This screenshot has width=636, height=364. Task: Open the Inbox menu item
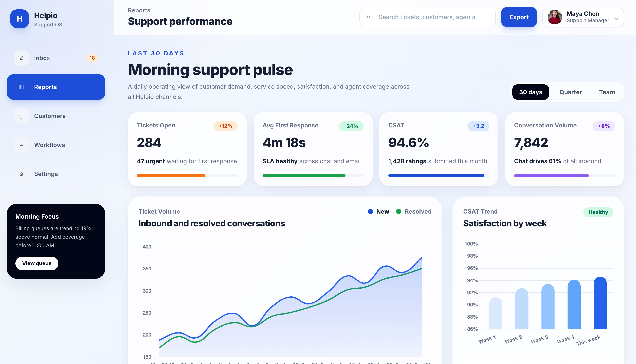point(42,58)
